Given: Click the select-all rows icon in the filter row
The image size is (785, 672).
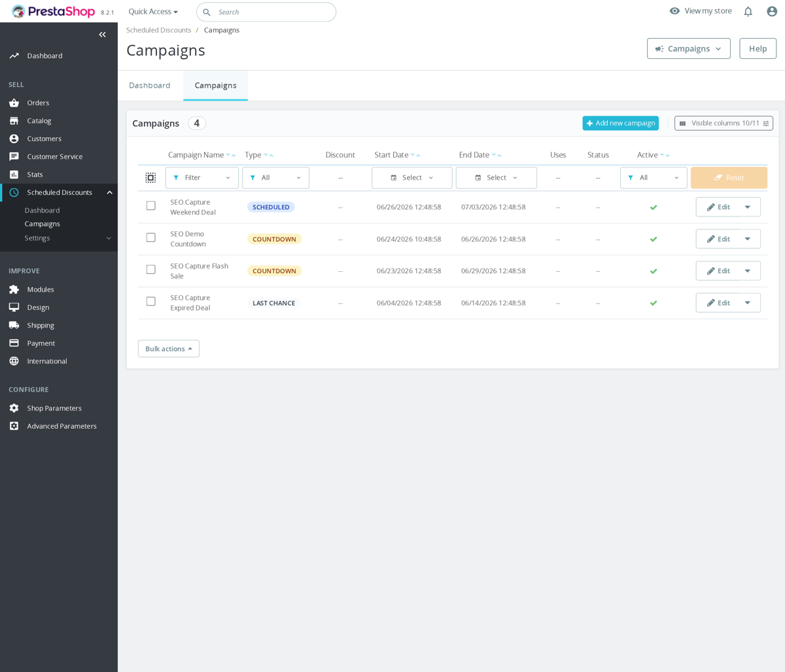Looking at the screenshot, I should pos(150,178).
